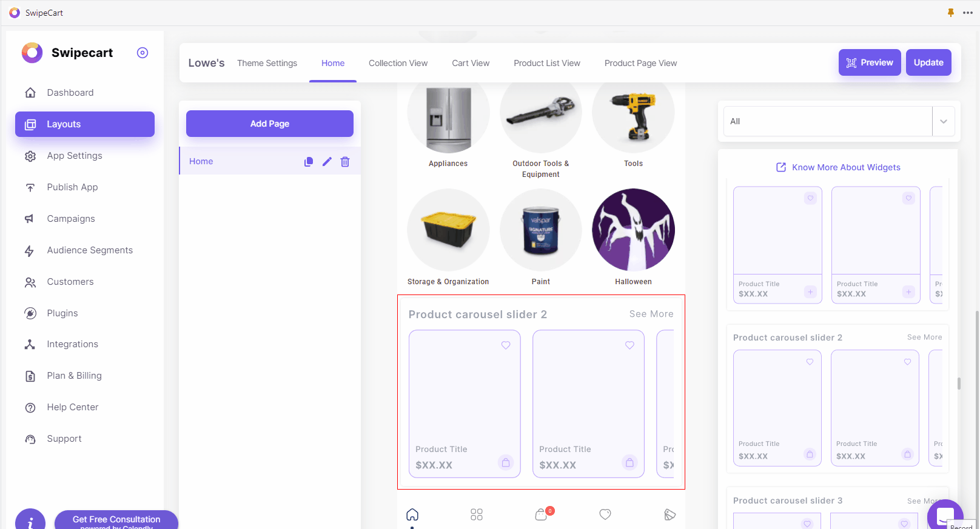Toggle heart on first slider 2 widget card

pyautogui.click(x=810, y=362)
